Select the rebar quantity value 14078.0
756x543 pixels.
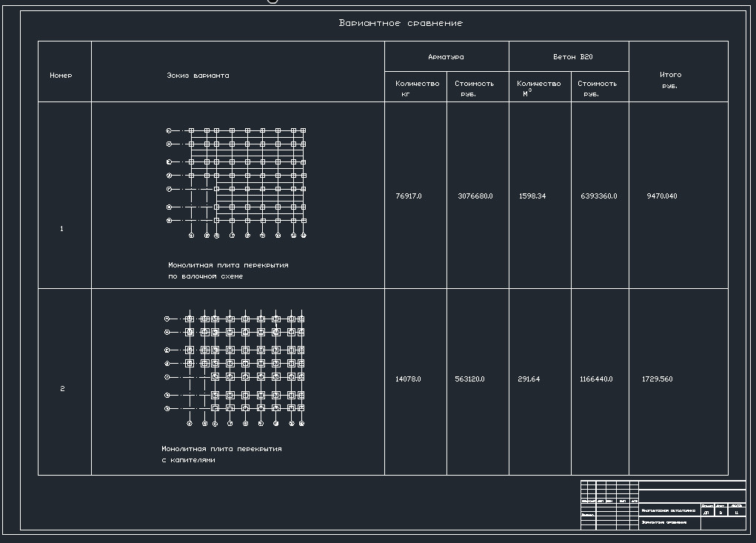coord(408,379)
